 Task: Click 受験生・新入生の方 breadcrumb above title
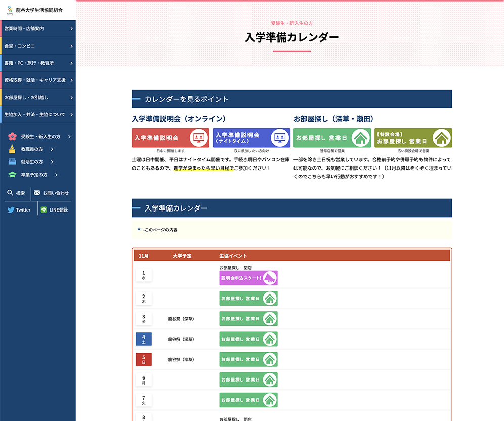click(x=292, y=23)
